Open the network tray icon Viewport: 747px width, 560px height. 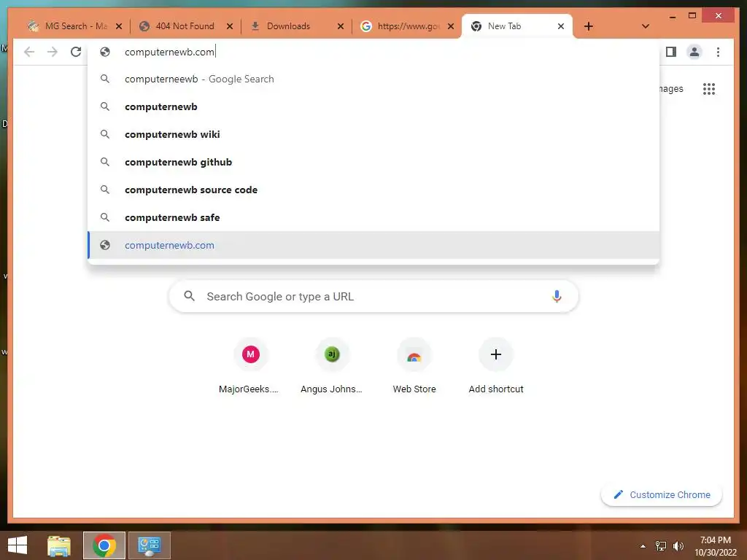(661, 546)
